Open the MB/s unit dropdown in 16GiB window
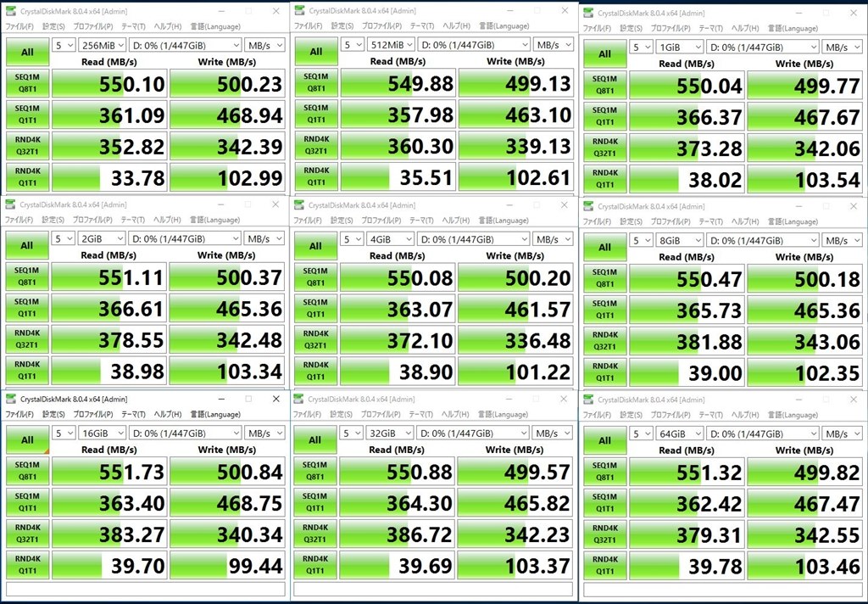Screen dimensions: 868x604 tap(265, 433)
